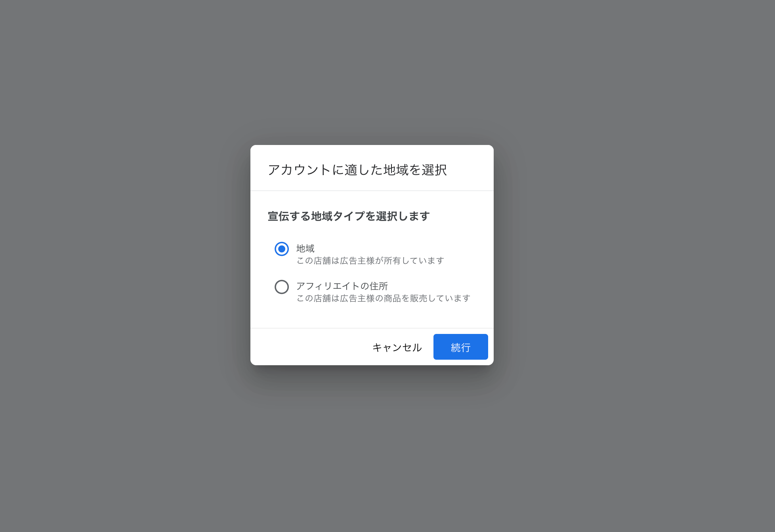Click the empty dialog footer beside キャンセル
Screen dimensions: 775x532
[309, 347]
